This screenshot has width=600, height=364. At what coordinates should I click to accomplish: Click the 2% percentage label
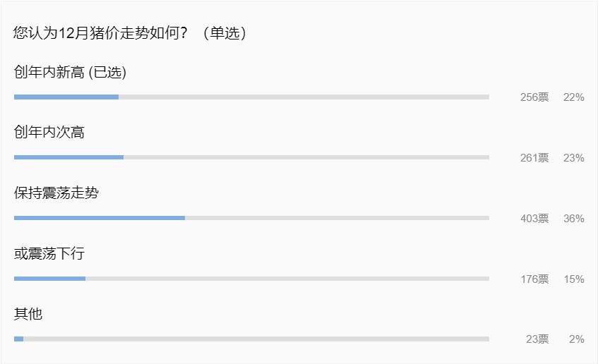577,339
